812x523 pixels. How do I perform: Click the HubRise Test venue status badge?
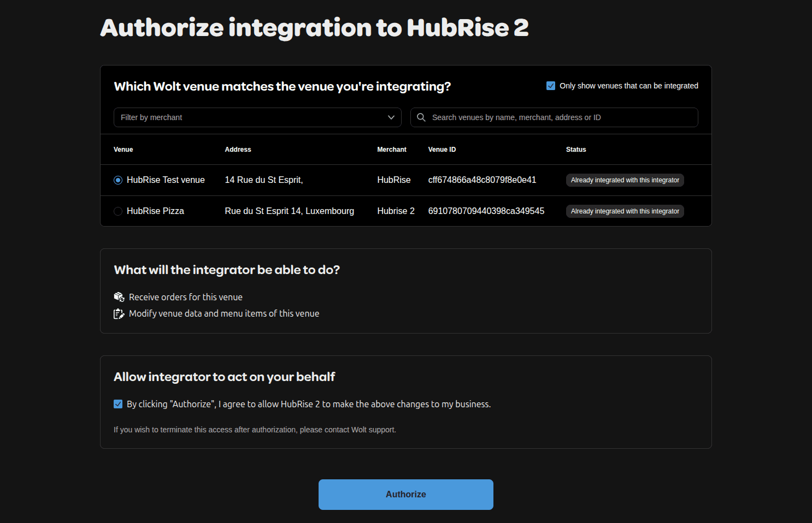[x=625, y=180]
